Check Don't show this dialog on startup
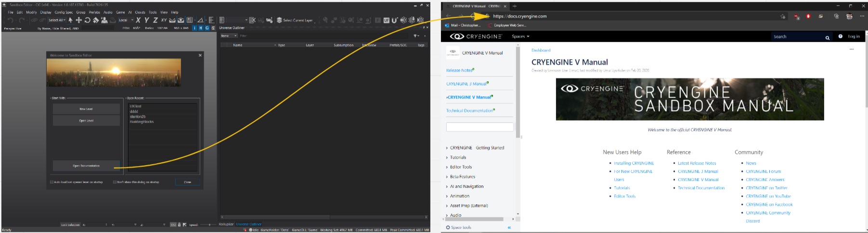Screen dimensions: 868x233 [115, 182]
